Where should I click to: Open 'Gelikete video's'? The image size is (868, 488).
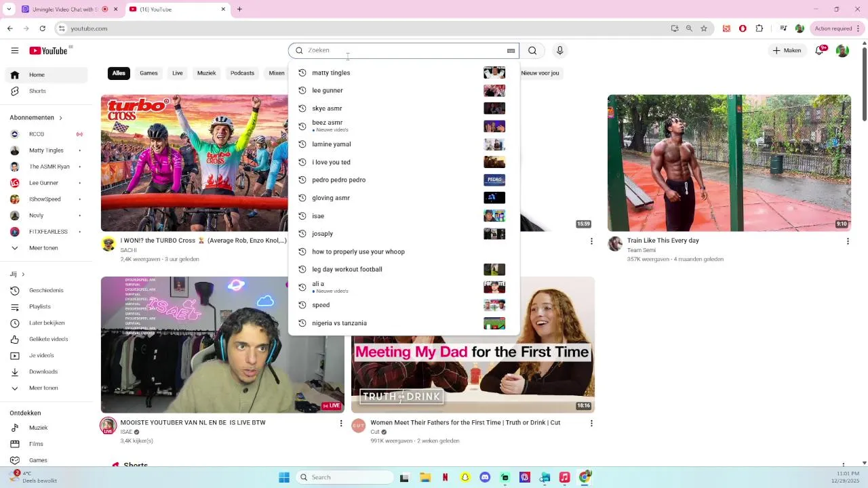46,339
